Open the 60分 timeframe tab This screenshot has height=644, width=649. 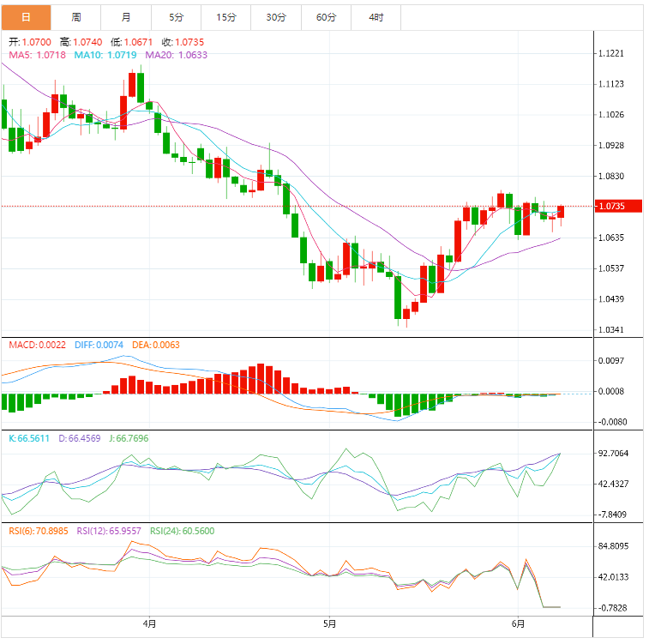coord(327,17)
